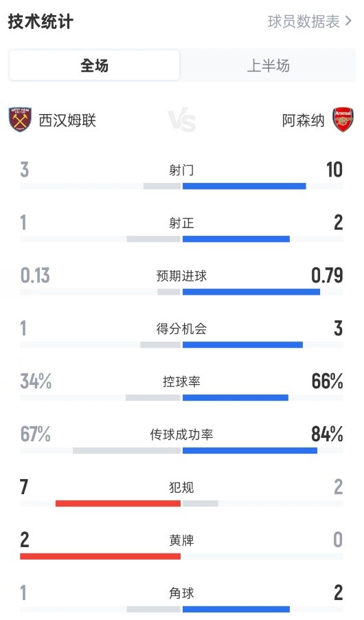Tap the 角球 stat label

pyautogui.click(x=181, y=593)
